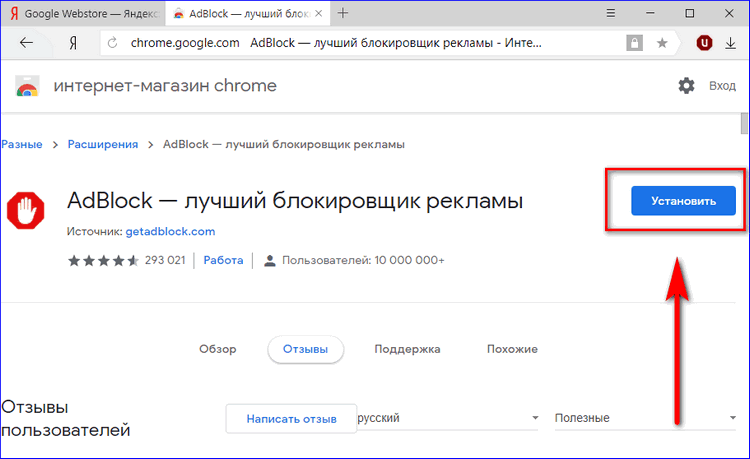This screenshot has width=750, height=459.
Task: Click the Написать отзыв button
Action: click(291, 419)
